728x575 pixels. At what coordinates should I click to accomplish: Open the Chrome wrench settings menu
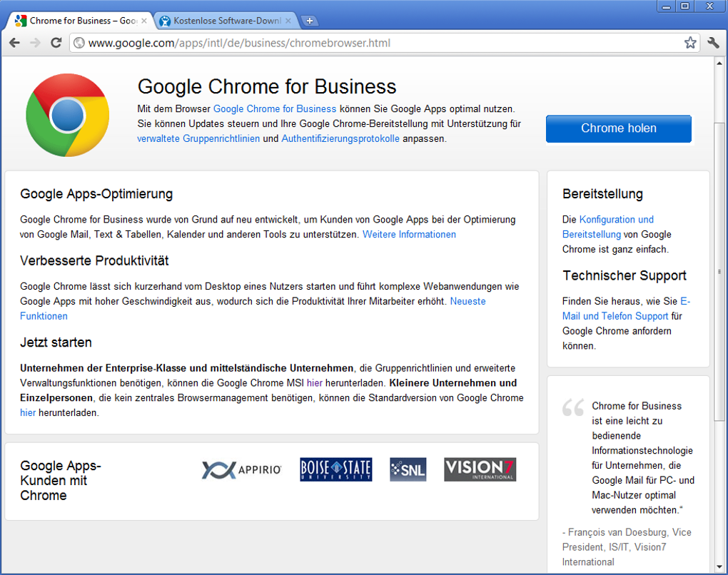click(x=714, y=43)
